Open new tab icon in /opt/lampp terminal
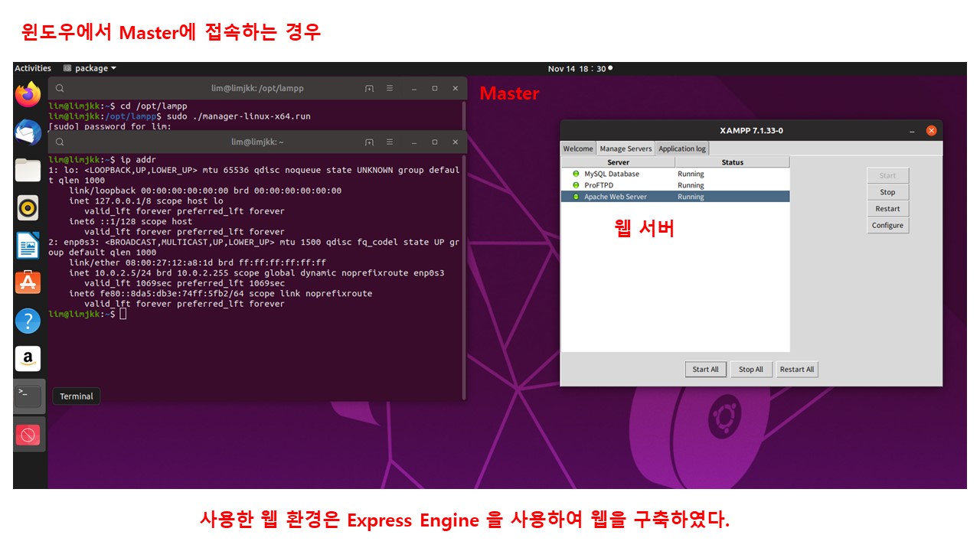The image size is (980, 551). point(369,88)
